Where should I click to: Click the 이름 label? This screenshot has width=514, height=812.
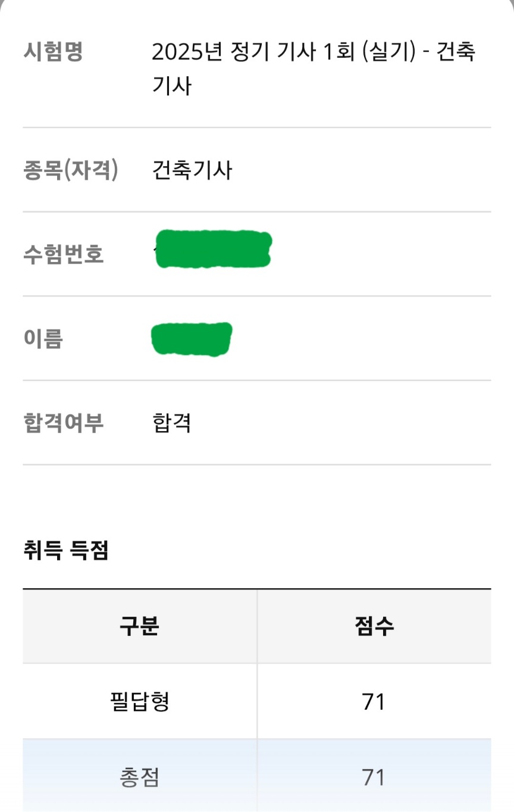coord(43,339)
